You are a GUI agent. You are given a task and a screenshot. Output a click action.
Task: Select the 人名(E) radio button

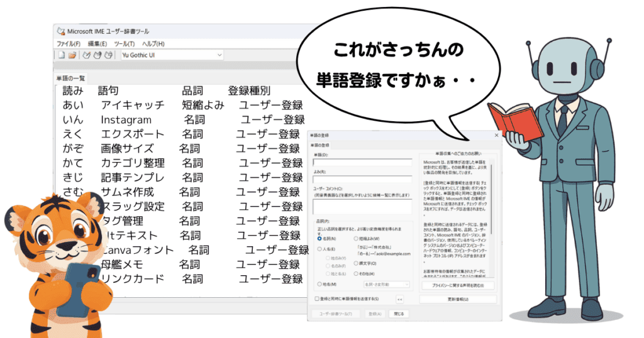[319, 249]
